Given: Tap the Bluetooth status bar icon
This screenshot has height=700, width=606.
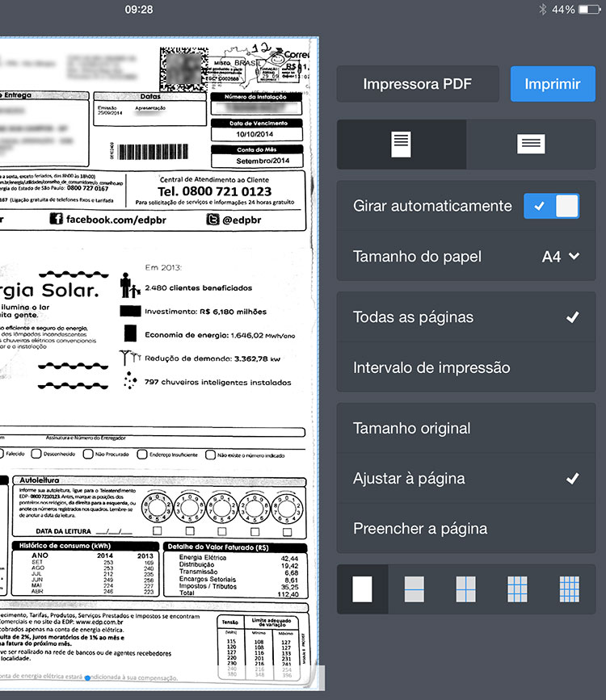Looking at the screenshot, I should tap(542, 10).
